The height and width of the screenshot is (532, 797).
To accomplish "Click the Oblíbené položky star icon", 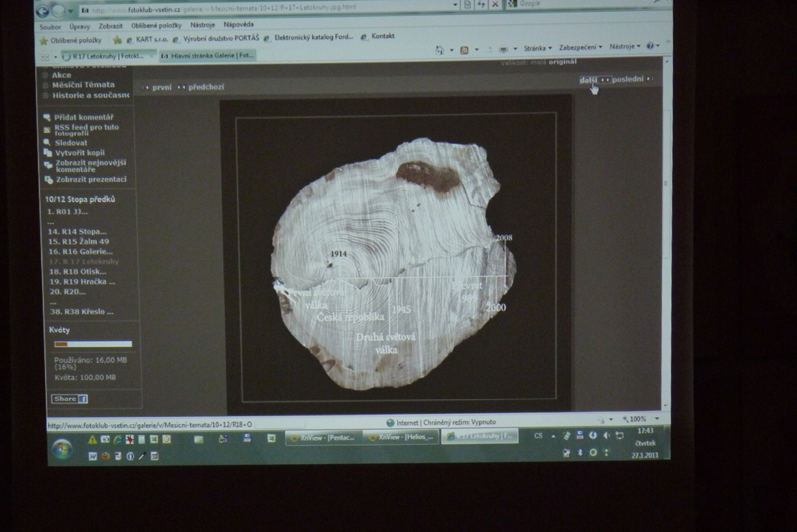I will click(43, 40).
